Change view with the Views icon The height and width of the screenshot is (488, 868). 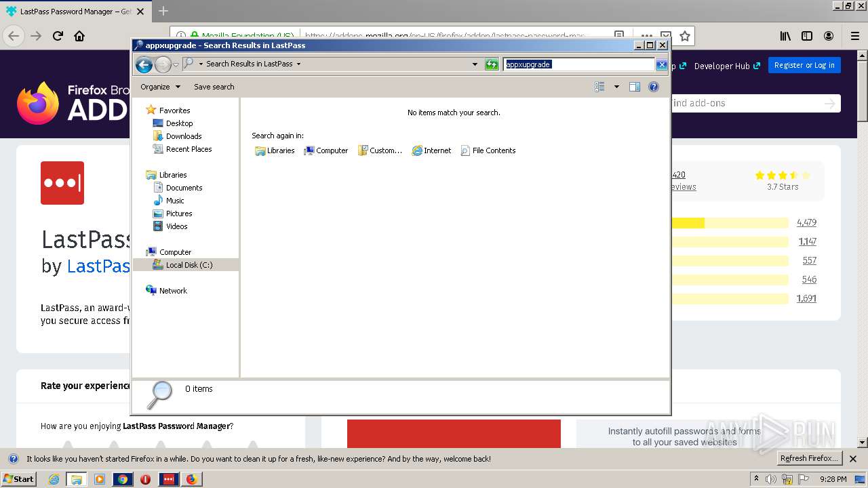[x=599, y=87]
